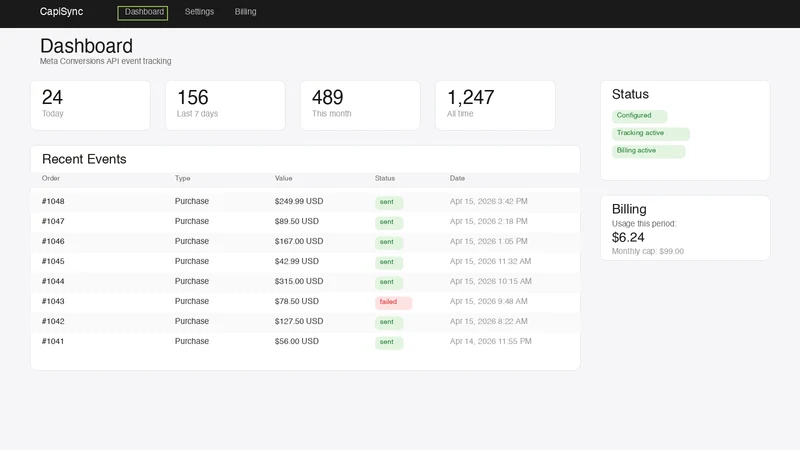The image size is (800, 450).
Task: Select order #1041
Action: tap(53, 341)
